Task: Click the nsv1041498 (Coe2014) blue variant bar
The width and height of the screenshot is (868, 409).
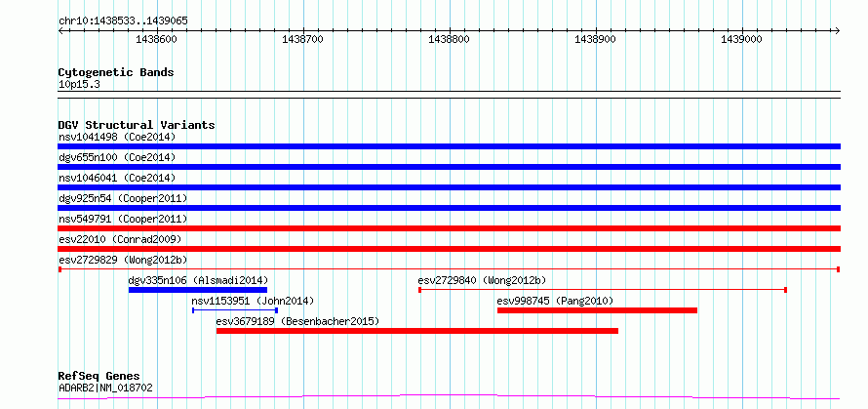Action: pyautogui.click(x=449, y=146)
